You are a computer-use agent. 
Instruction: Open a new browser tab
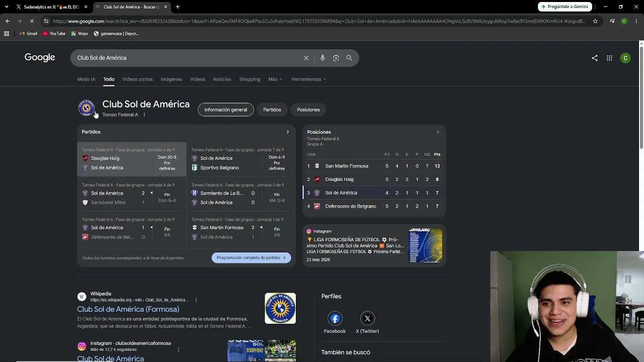(178, 7)
